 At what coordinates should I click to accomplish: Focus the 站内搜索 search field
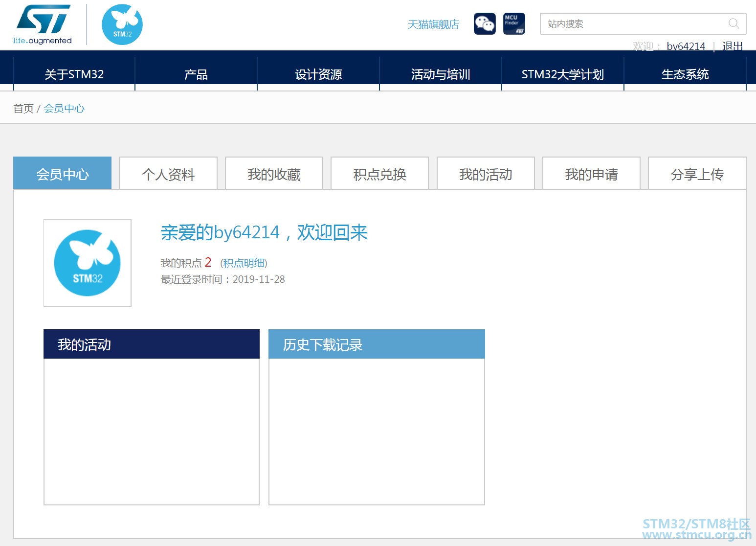tap(643, 24)
